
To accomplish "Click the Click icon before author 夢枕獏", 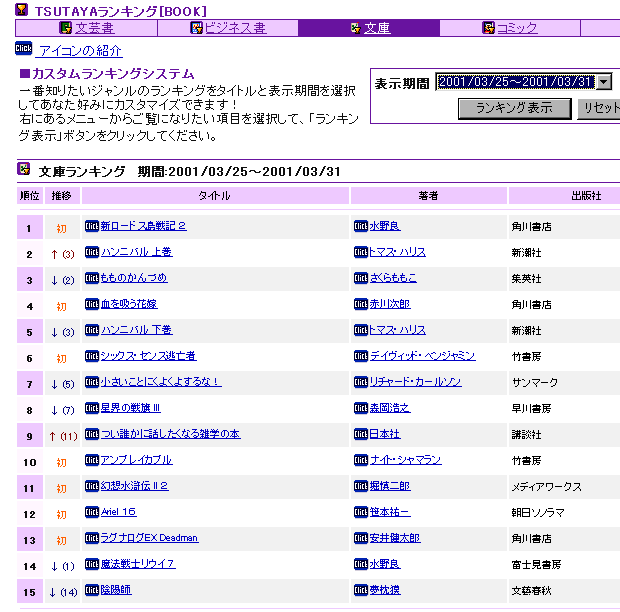I will coord(361,590).
